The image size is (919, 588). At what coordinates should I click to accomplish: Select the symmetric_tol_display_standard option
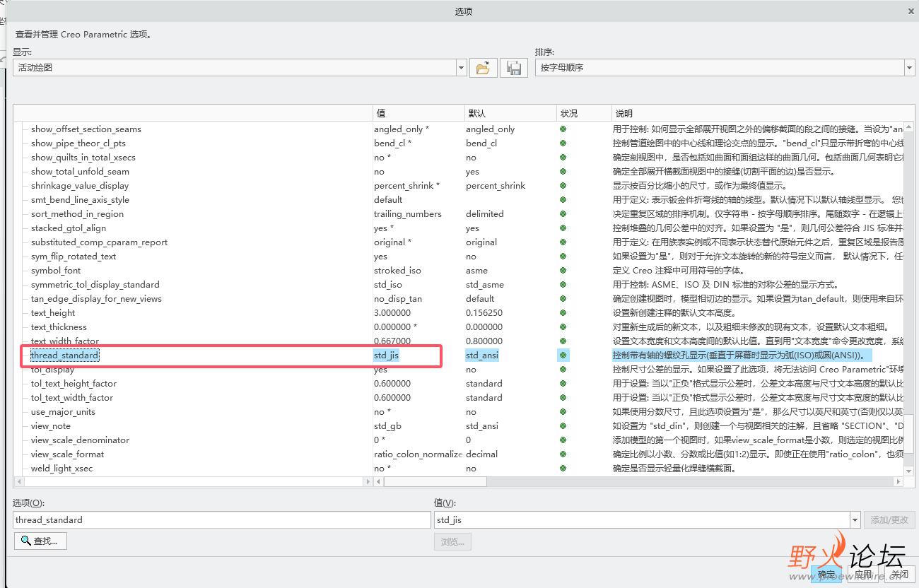tap(95, 285)
